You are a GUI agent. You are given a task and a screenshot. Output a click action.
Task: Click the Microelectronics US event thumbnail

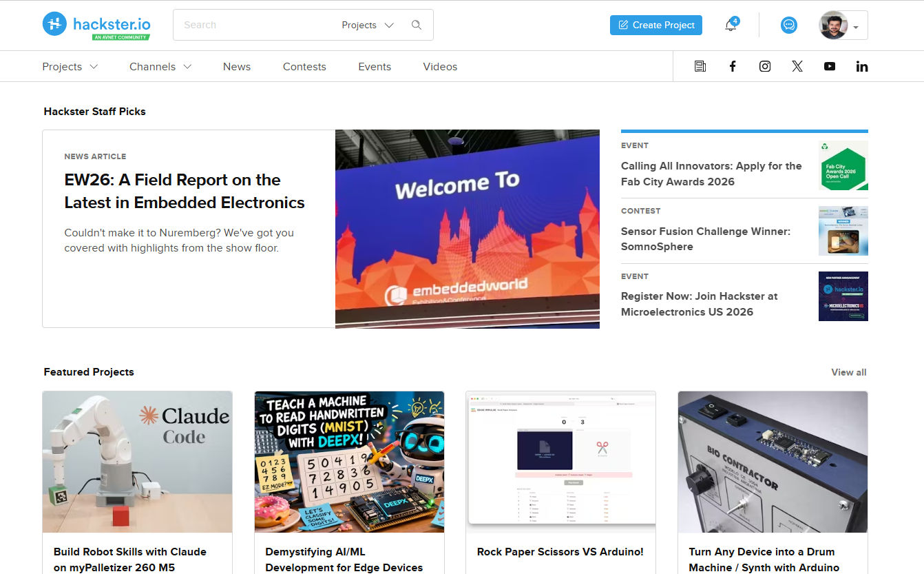843,296
